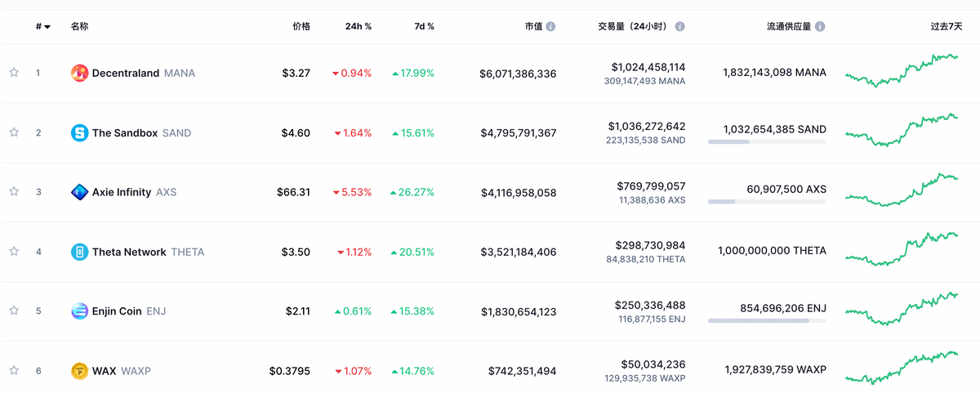This screenshot has width=980, height=393.
Task: Click info icon next to 流通供应量 header
Action: pos(821,26)
